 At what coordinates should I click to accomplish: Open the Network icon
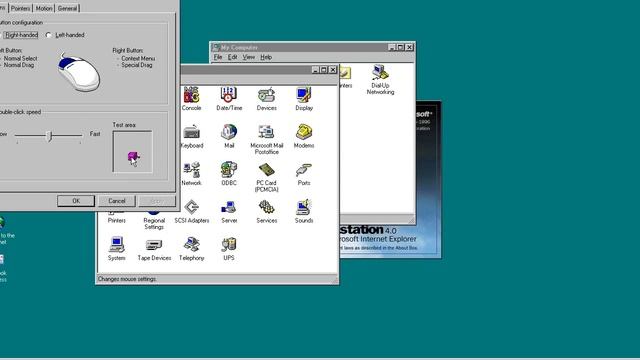tap(191, 174)
